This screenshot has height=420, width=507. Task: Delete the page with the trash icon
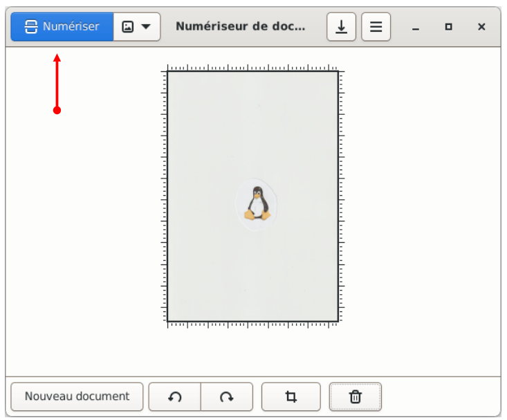tap(356, 396)
